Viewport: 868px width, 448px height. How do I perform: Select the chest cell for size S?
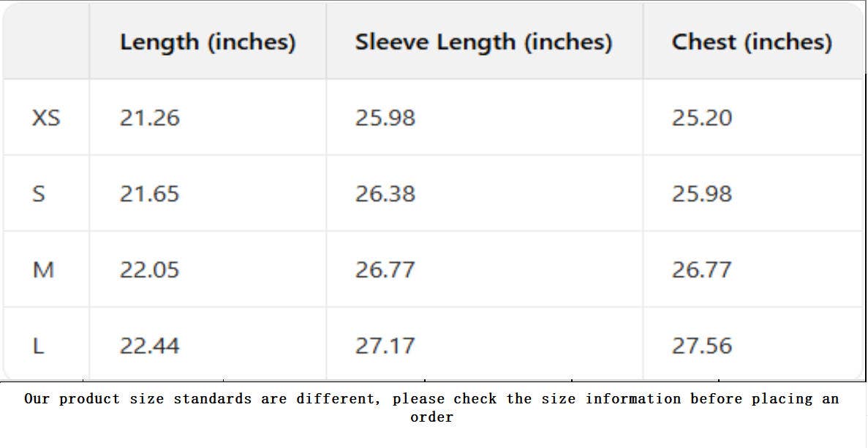(x=702, y=194)
